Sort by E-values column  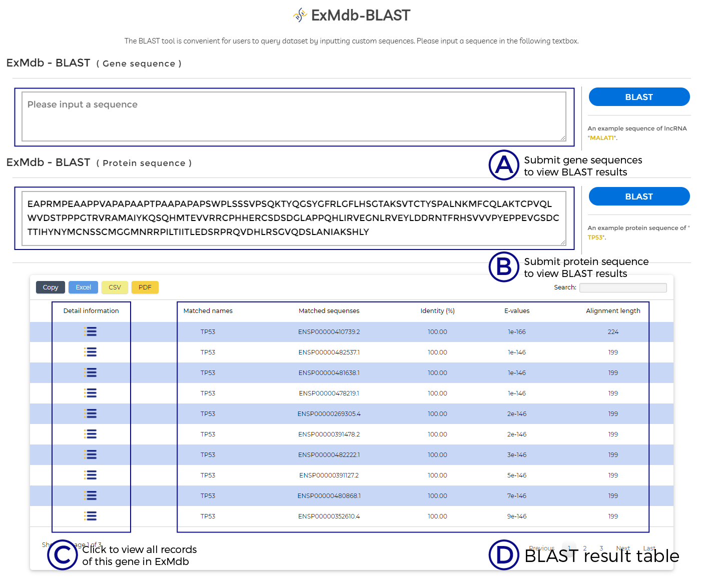517,311
